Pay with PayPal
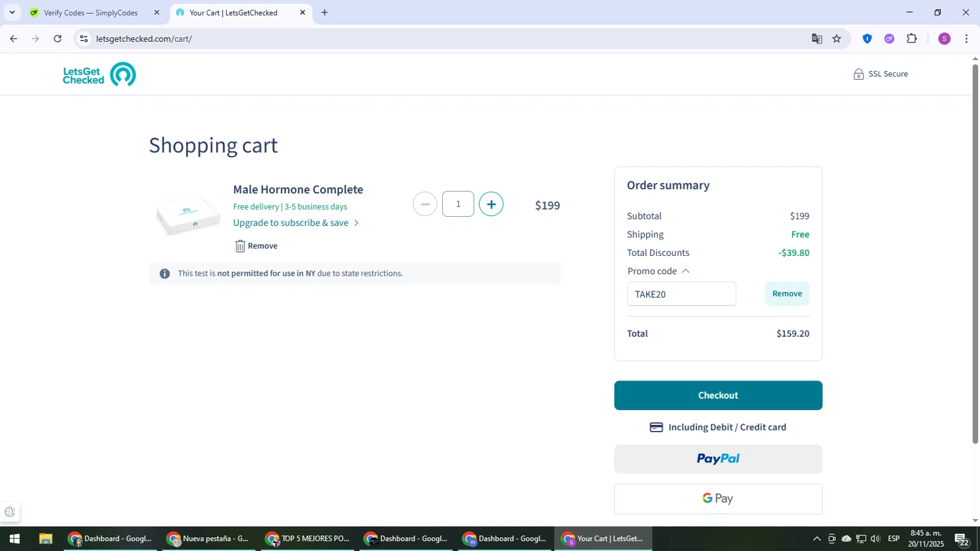The width and height of the screenshot is (980, 551). [x=718, y=459]
